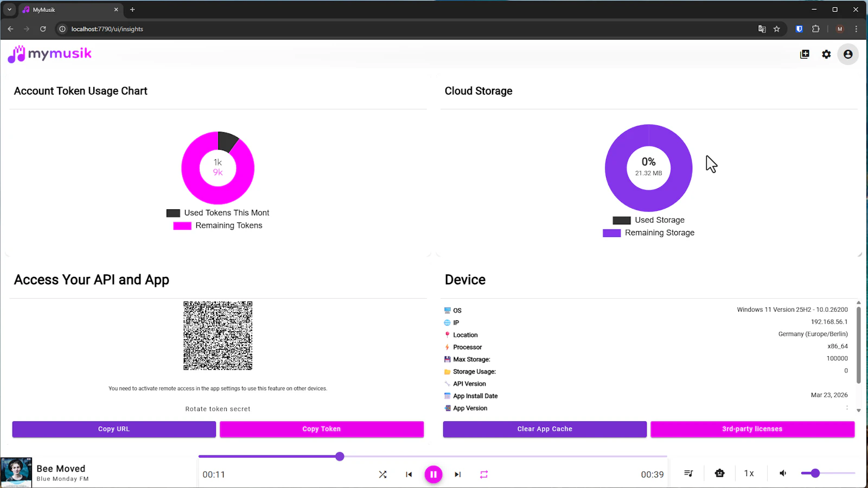Skip to the next track

(458, 474)
